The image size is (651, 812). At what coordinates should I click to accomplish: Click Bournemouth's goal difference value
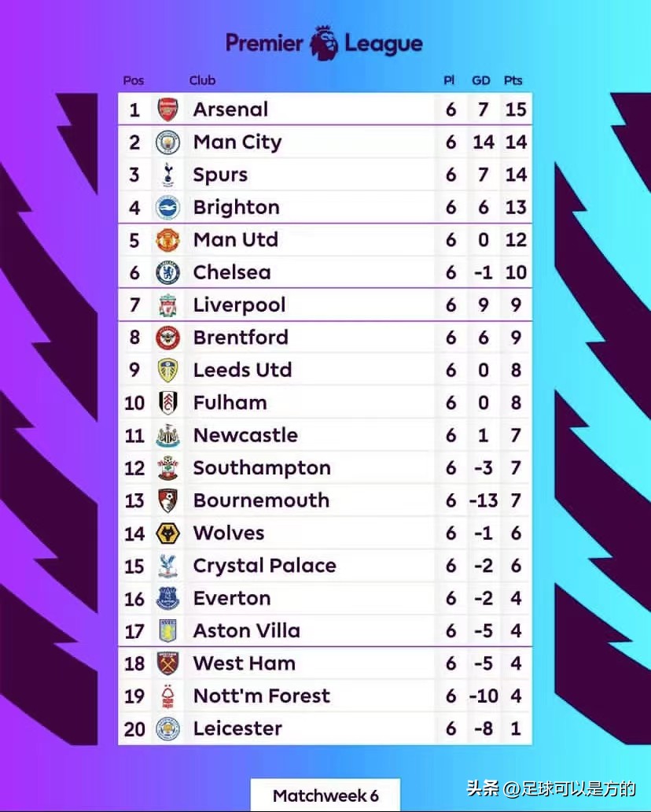click(x=483, y=500)
